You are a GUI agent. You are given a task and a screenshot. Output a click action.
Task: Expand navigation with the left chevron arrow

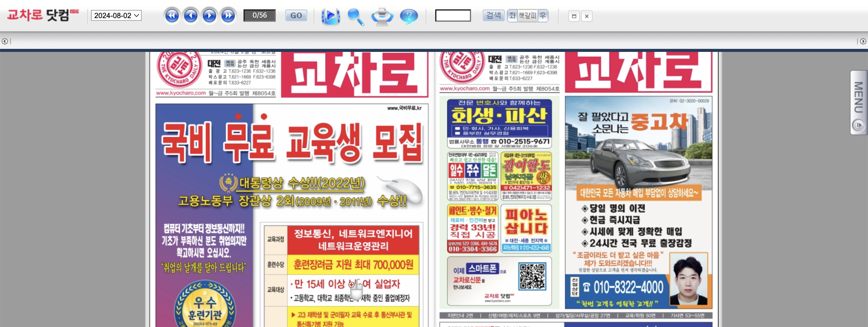[5, 41]
